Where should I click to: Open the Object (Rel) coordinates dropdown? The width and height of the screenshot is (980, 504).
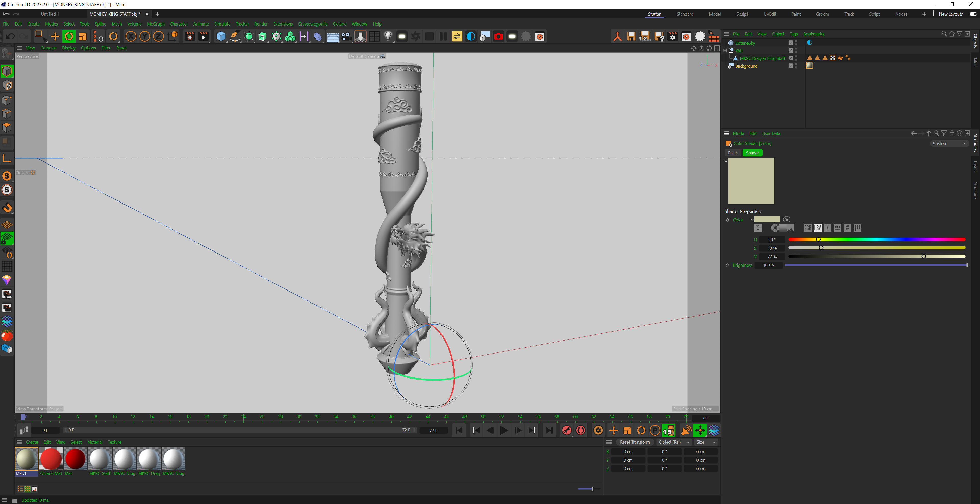click(x=674, y=442)
